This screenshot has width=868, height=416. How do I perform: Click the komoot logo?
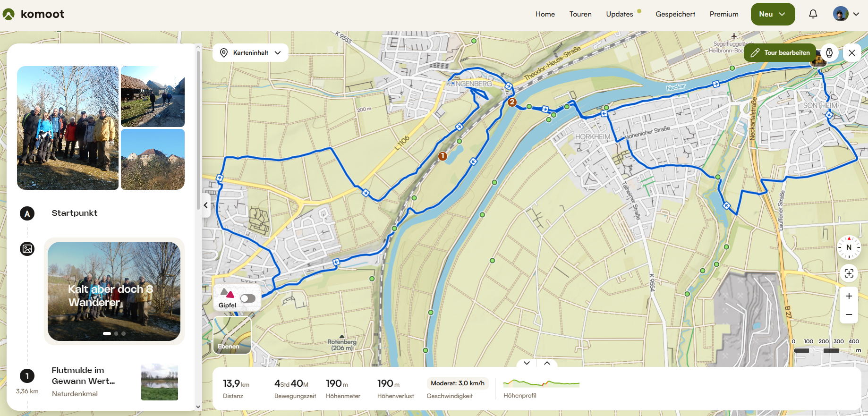point(34,14)
